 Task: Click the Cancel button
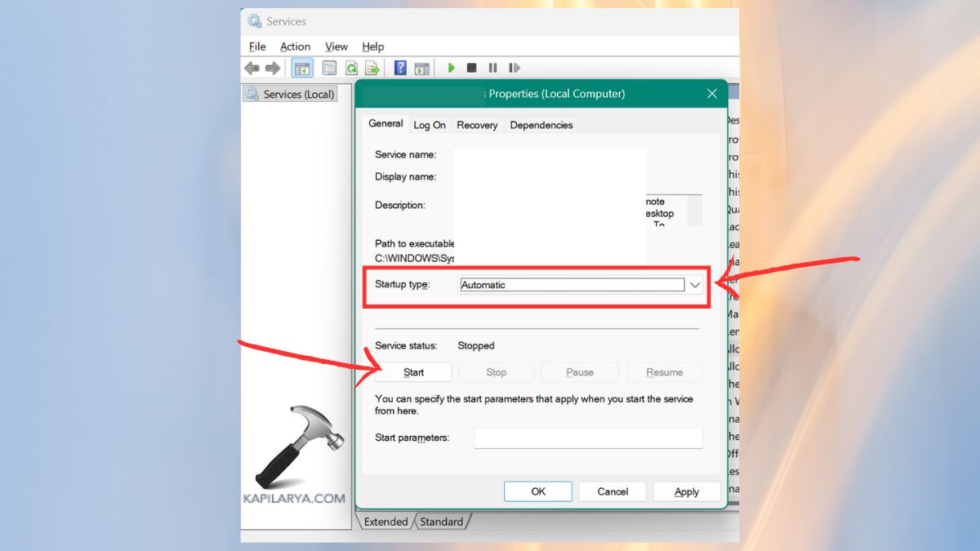coord(612,491)
